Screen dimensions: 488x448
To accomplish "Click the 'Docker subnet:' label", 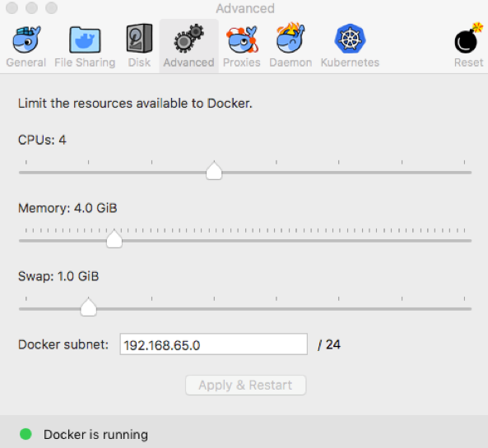I will pyautogui.click(x=63, y=344).
